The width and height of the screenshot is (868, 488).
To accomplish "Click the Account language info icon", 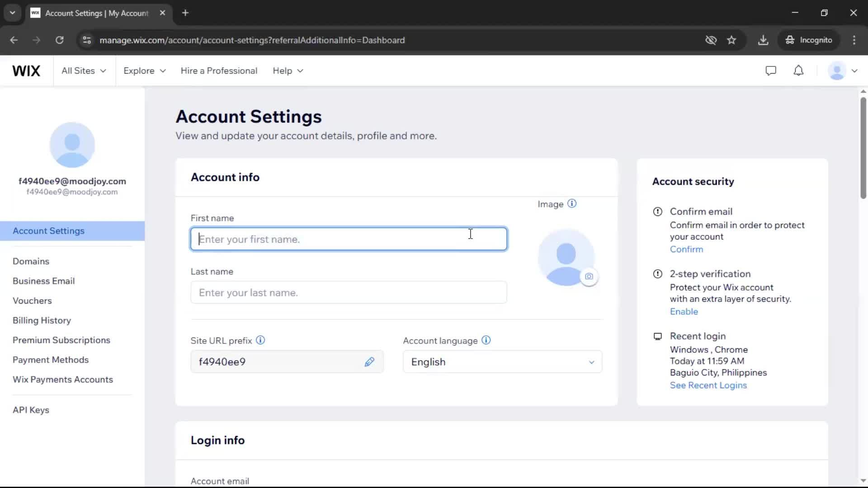I will pos(486,340).
